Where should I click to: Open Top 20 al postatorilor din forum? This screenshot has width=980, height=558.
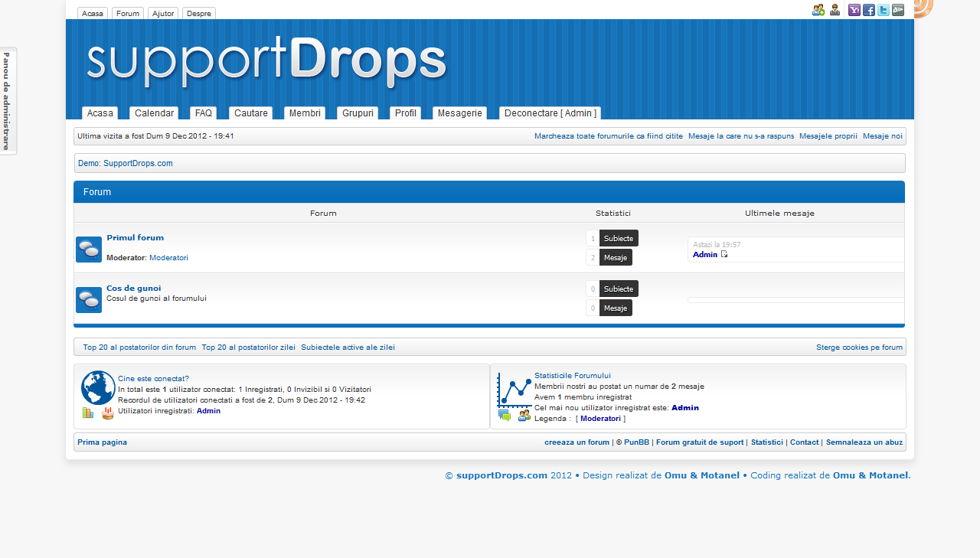tap(139, 348)
